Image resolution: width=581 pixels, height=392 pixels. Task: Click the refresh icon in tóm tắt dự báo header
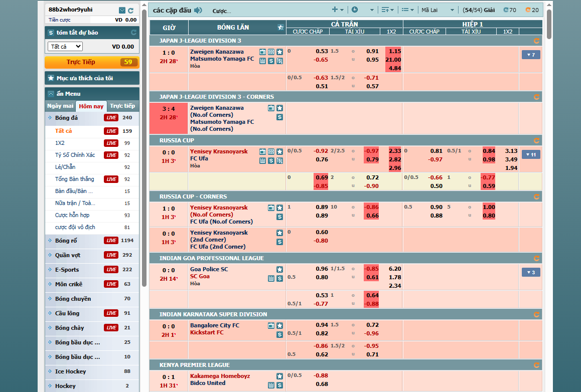point(133,33)
